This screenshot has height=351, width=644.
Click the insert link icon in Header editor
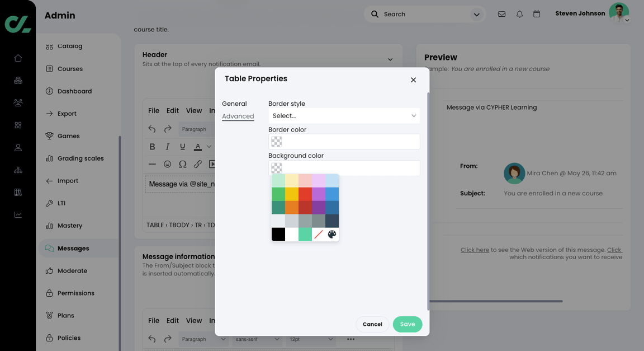(x=197, y=164)
